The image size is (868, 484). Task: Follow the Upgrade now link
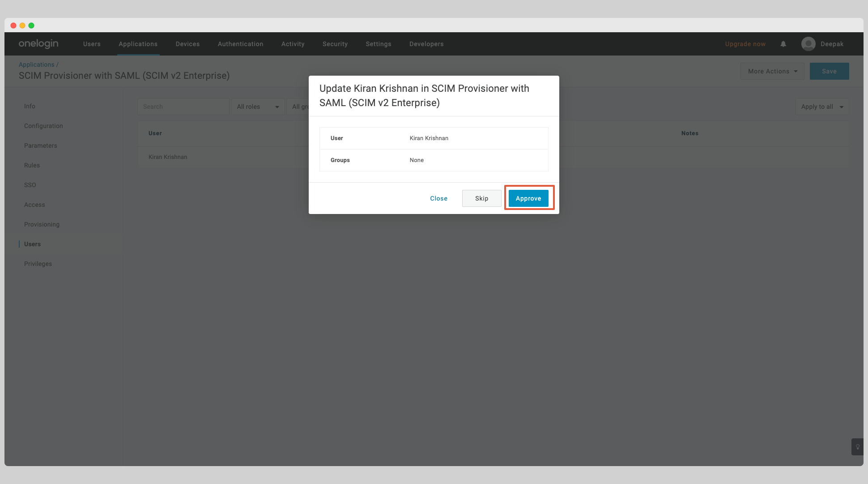(x=745, y=44)
